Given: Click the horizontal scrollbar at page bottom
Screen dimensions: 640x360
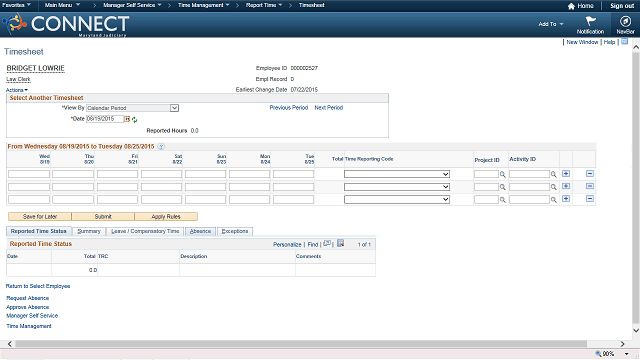Looking at the screenshot, I should tap(301, 344).
